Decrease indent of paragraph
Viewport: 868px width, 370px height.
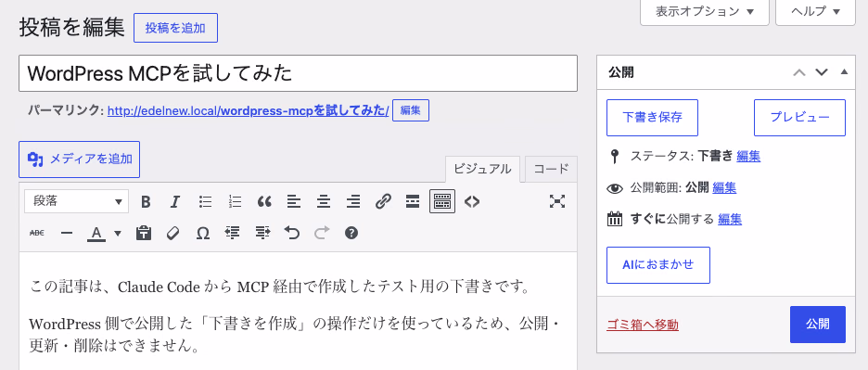[233, 233]
